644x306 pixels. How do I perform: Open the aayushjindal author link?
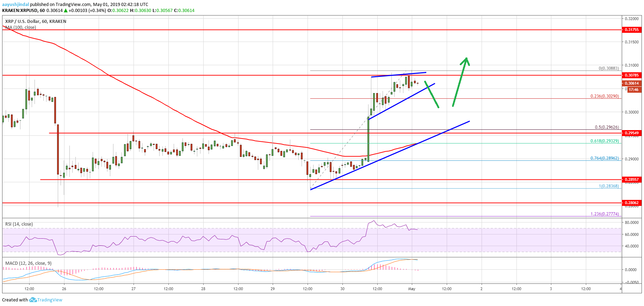16,5
